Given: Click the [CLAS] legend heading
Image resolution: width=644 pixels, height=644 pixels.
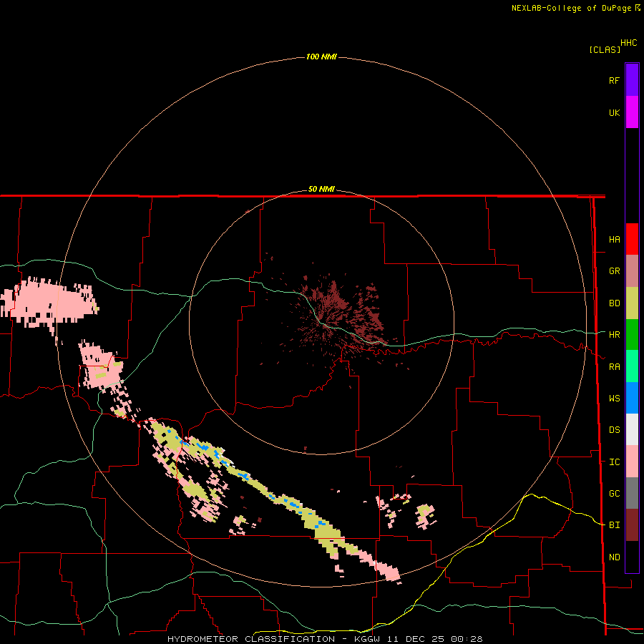Looking at the screenshot, I should pos(605,49).
